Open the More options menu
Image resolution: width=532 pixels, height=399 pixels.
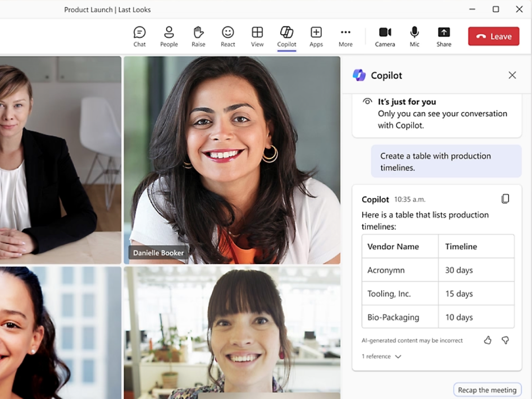[x=345, y=36]
